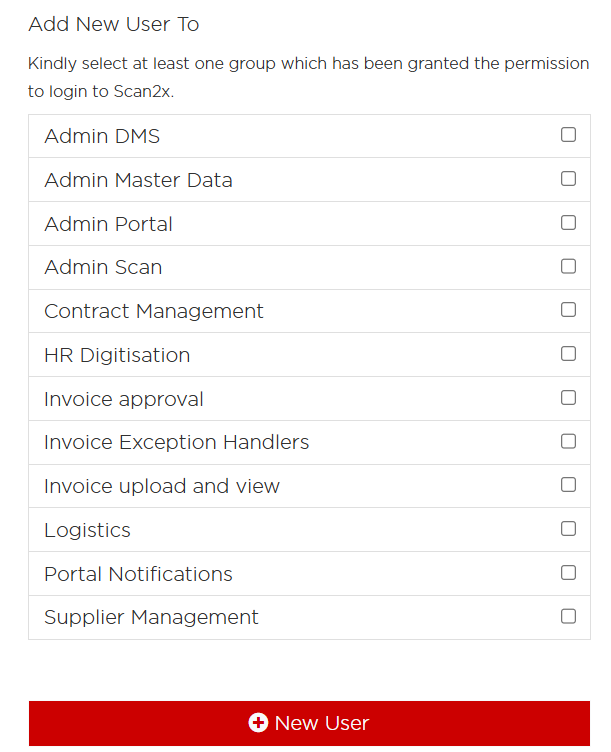
Task: Click the Logistics group name
Action: [x=88, y=530]
